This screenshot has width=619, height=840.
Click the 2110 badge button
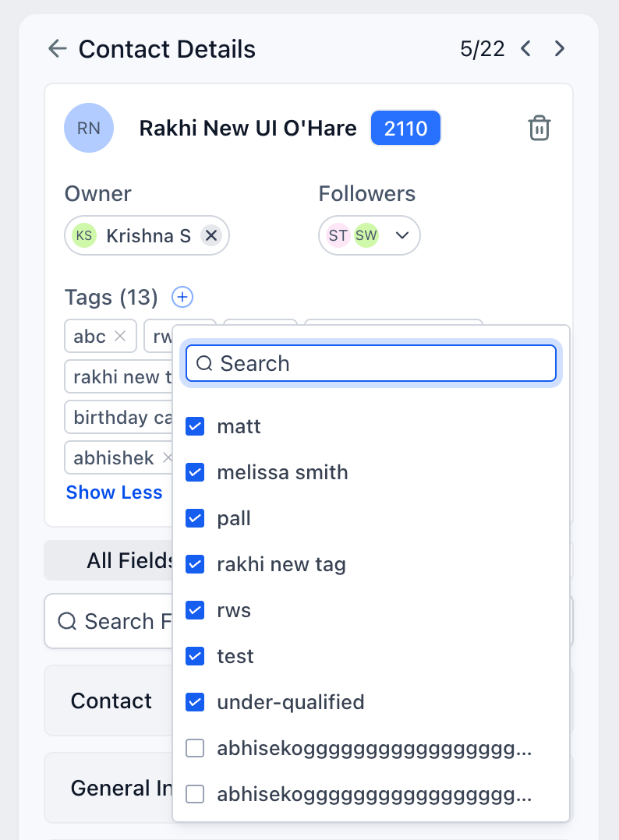pyautogui.click(x=405, y=128)
